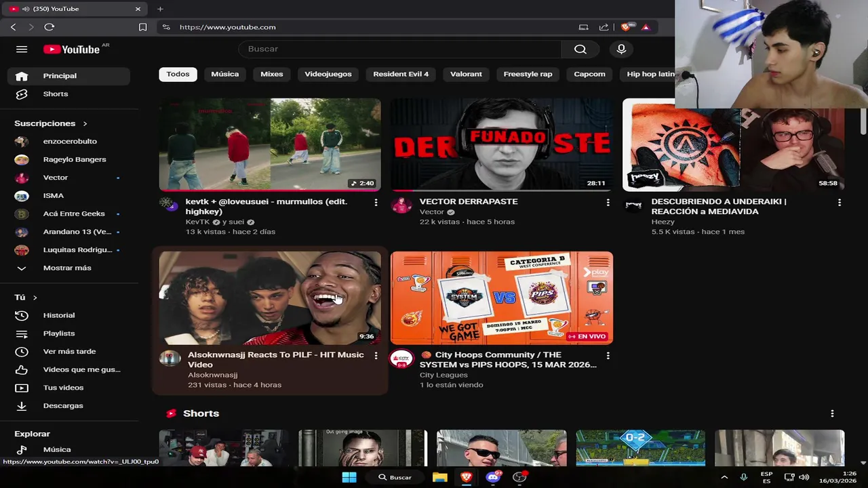Viewport: 868px width, 488px height.
Task: Open the enzocerobulto subscription channel
Action: click(68, 141)
